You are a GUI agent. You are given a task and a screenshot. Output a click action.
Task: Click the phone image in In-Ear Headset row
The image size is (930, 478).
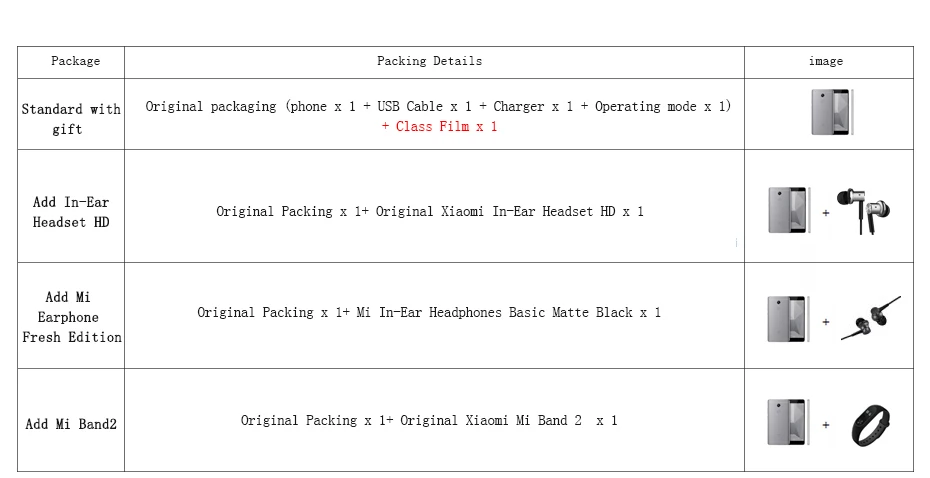[x=789, y=210]
